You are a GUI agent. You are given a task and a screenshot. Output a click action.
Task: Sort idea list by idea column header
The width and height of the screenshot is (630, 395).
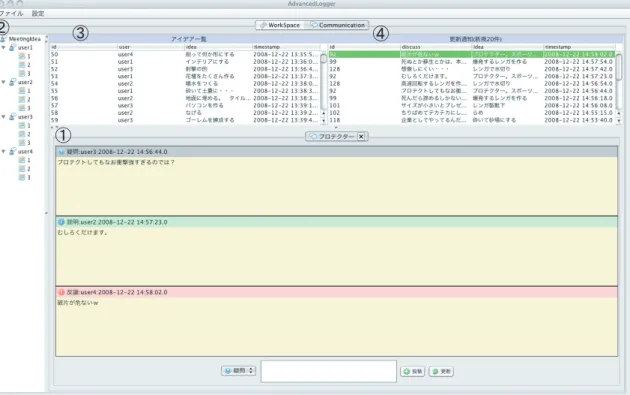click(x=219, y=47)
